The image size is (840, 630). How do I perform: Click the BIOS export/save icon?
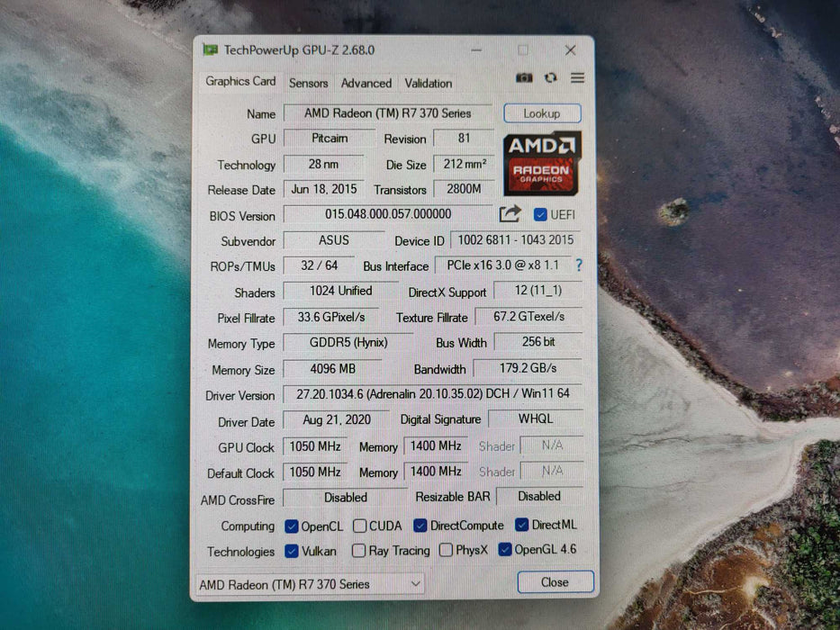pyautogui.click(x=510, y=214)
